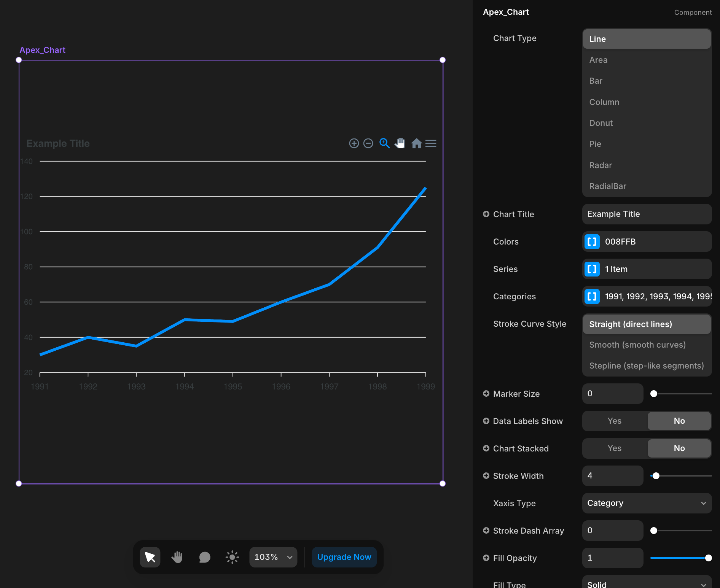The height and width of the screenshot is (588, 720).
Task: Choose Bar in Chart Type list
Action: coord(596,81)
